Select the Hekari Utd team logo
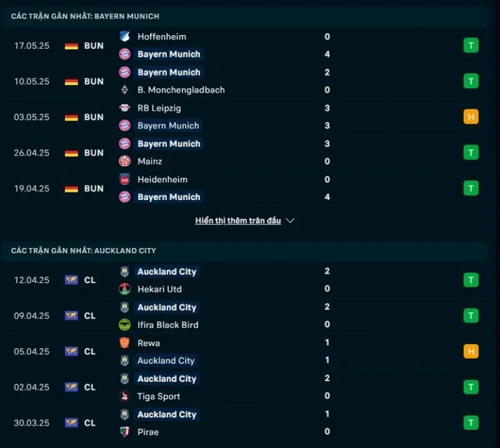This screenshot has width=500, height=448. coord(124,289)
